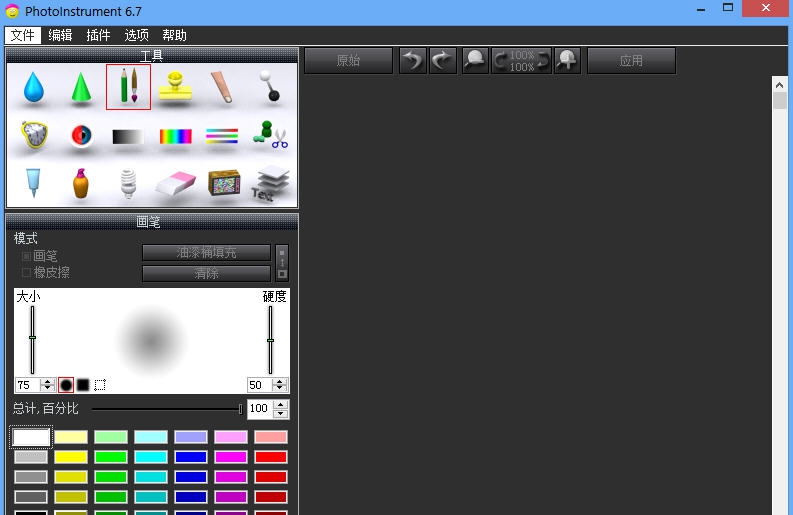The width and height of the screenshot is (793, 515).
Task: Select the blue water drop Blur tool
Action: coord(33,88)
